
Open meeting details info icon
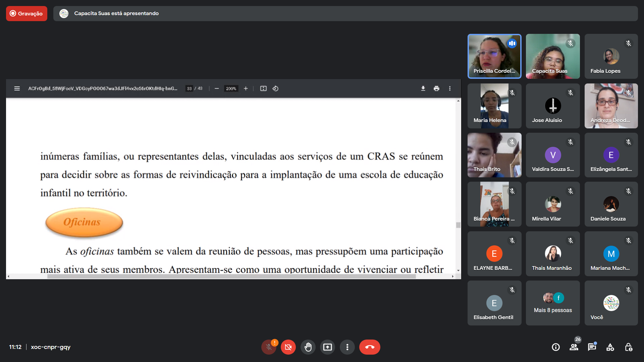pyautogui.click(x=556, y=347)
